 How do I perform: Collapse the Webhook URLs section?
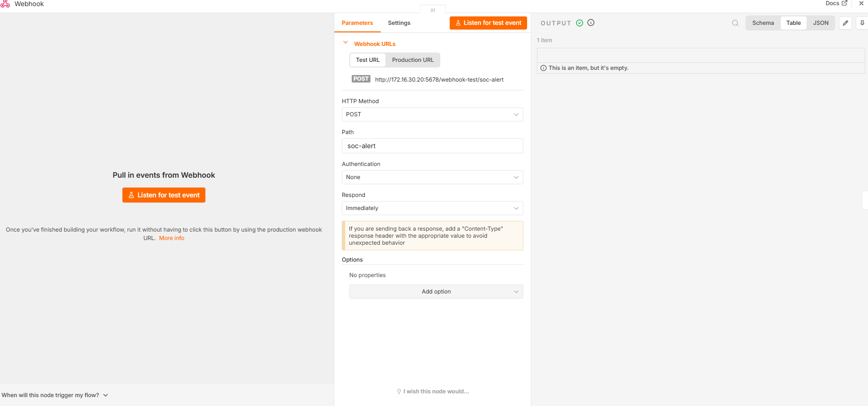coord(346,43)
